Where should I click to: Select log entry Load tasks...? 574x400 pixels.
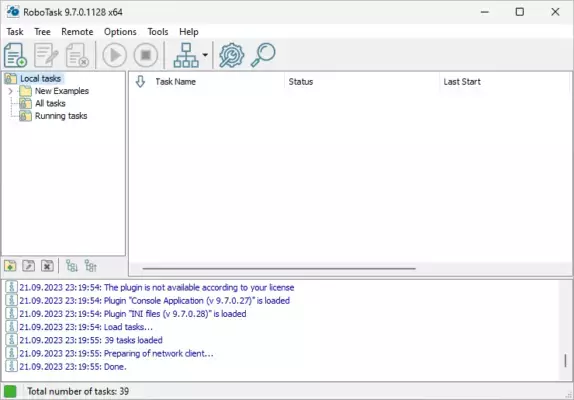point(86,327)
